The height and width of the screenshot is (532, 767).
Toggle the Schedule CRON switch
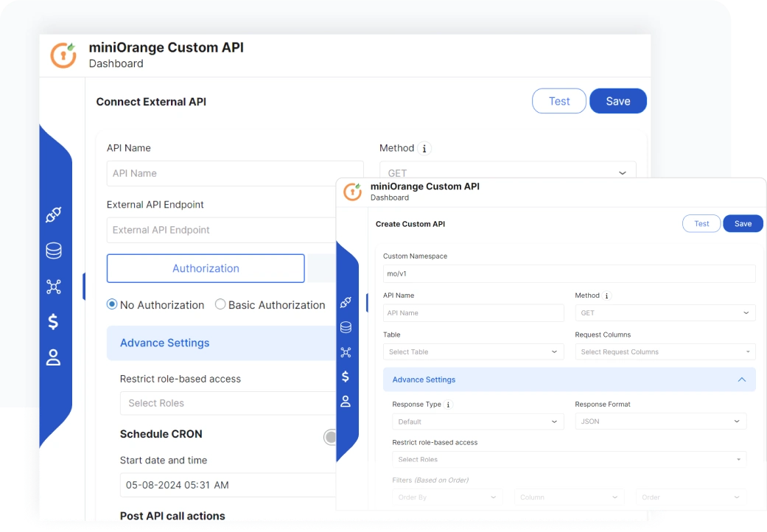(x=330, y=437)
